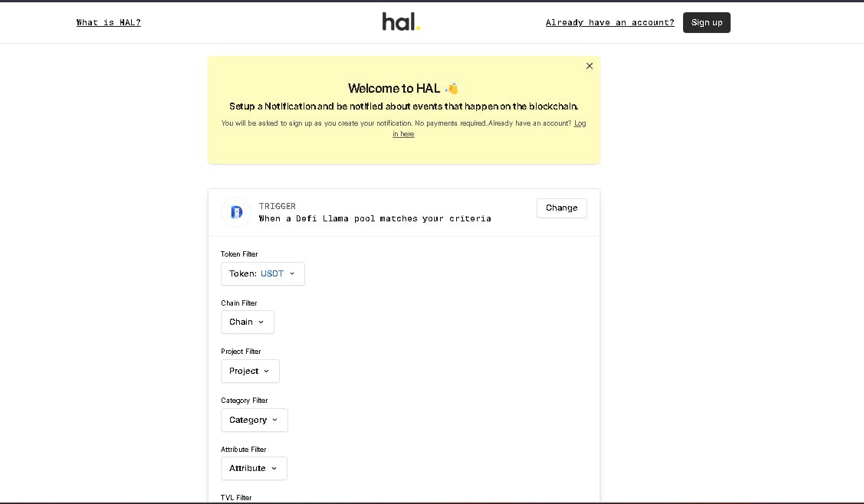The image size is (864, 504).
Task: Click the Defi Llama trigger icon
Action: pyautogui.click(x=236, y=212)
